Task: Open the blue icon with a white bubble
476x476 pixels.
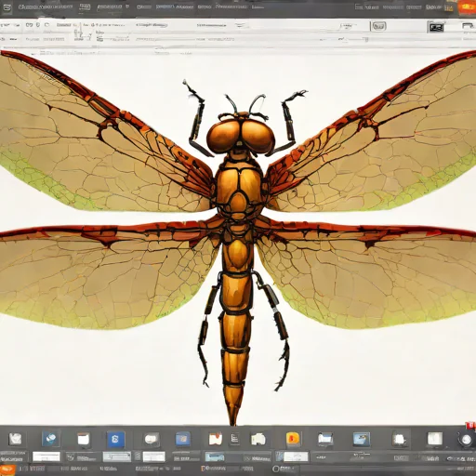Action: [51, 439]
